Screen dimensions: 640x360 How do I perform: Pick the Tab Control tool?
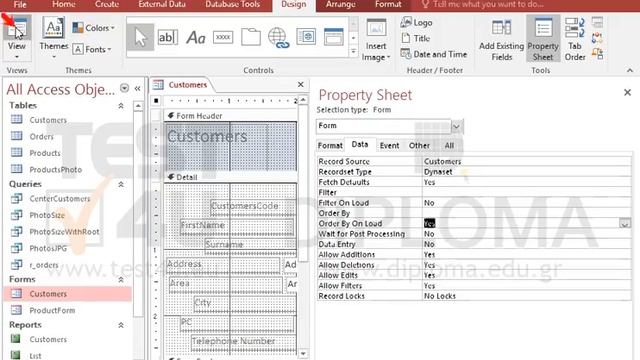(x=251, y=37)
